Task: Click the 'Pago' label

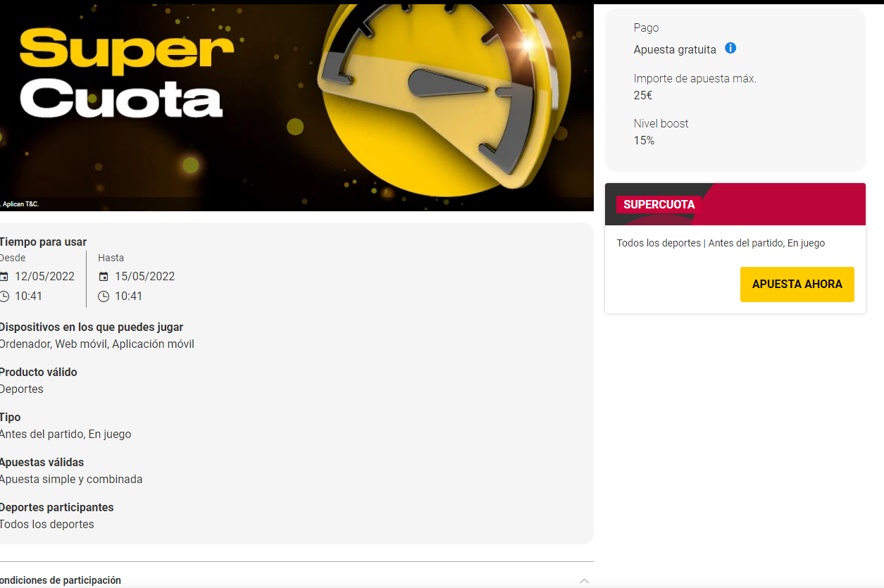Action: click(x=647, y=28)
